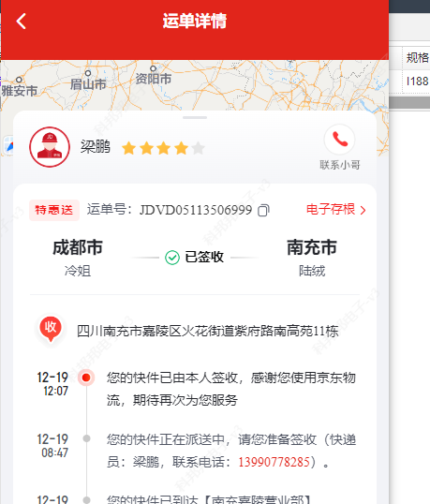The image size is (430, 504).
Task: Select the 12-19 08:47 delivery timeline marker
Action: pos(86,438)
